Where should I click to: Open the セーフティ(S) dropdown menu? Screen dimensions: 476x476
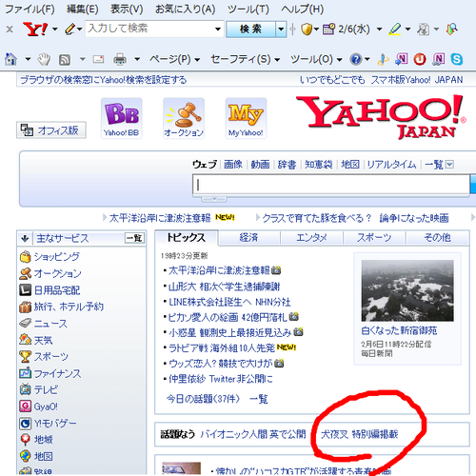pyautogui.click(x=245, y=59)
